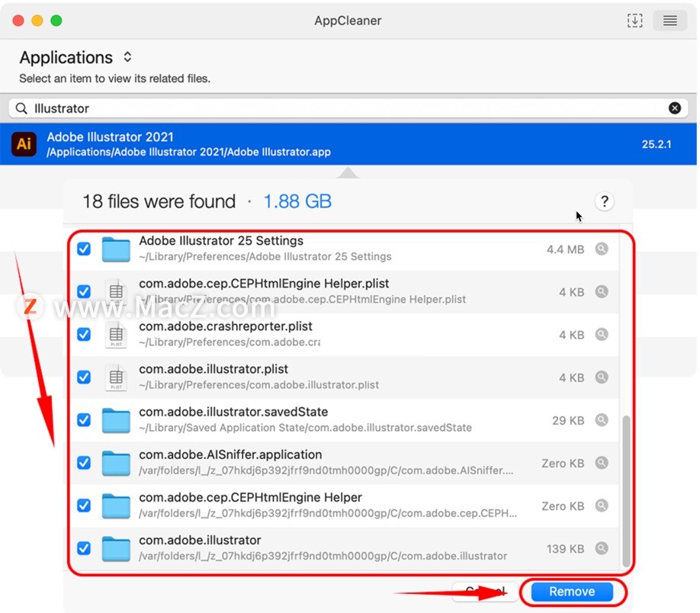Reveal com.adobe.illustrator.plist in Finder
This screenshot has height=613, width=700.
coord(602,377)
